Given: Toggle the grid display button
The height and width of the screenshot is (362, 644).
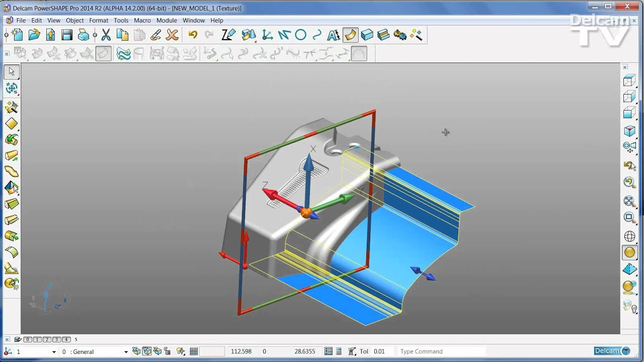Looking at the screenshot, I should [x=193, y=351].
